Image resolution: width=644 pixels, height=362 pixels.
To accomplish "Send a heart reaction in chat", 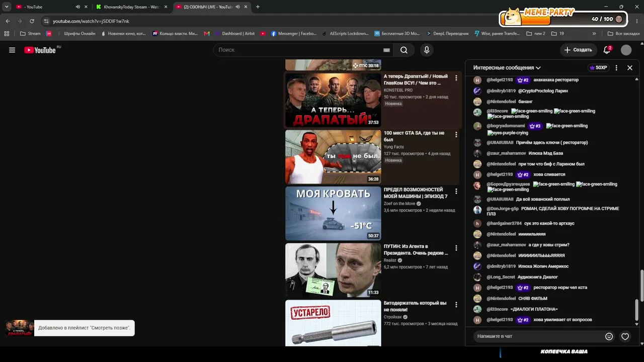I will [625, 336].
